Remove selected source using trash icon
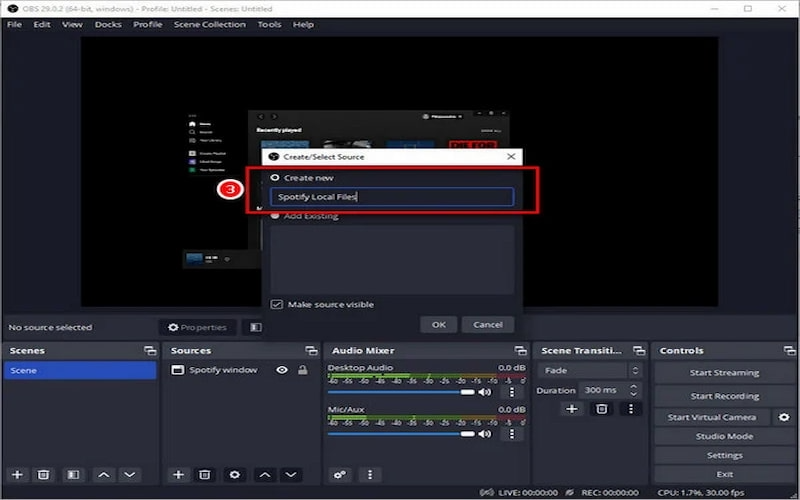 point(205,474)
